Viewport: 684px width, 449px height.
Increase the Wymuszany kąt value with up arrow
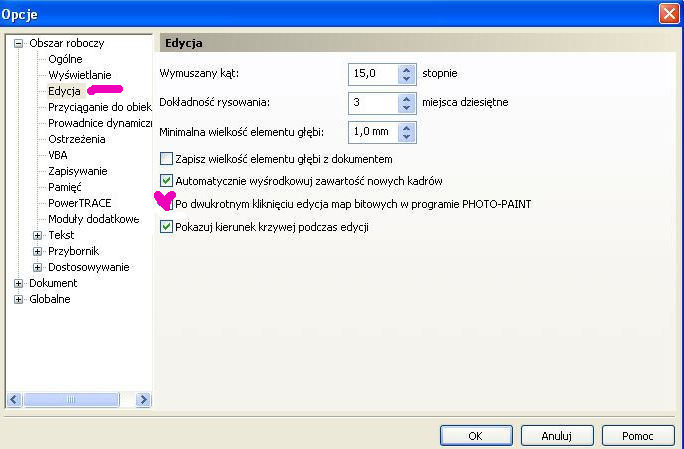pos(406,69)
